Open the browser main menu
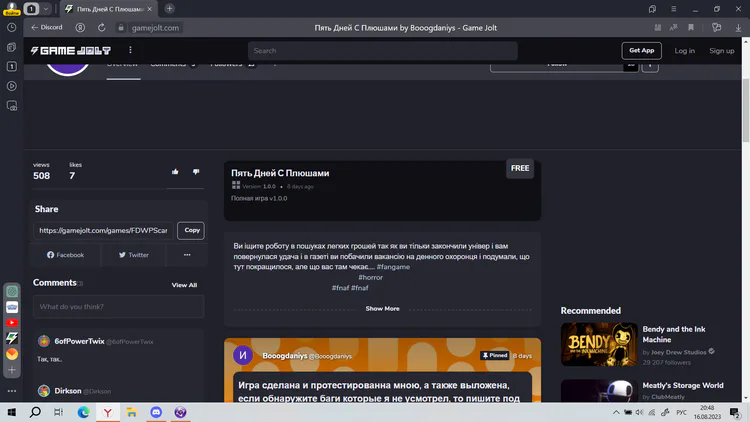This screenshot has height=422, width=750. (x=673, y=9)
